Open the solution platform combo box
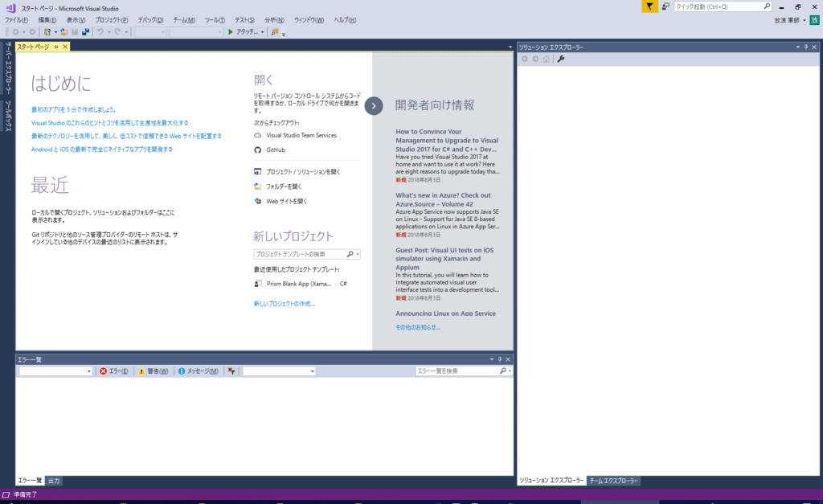Image resolution: width=823 pixels, height=504 pixels. 196,32
